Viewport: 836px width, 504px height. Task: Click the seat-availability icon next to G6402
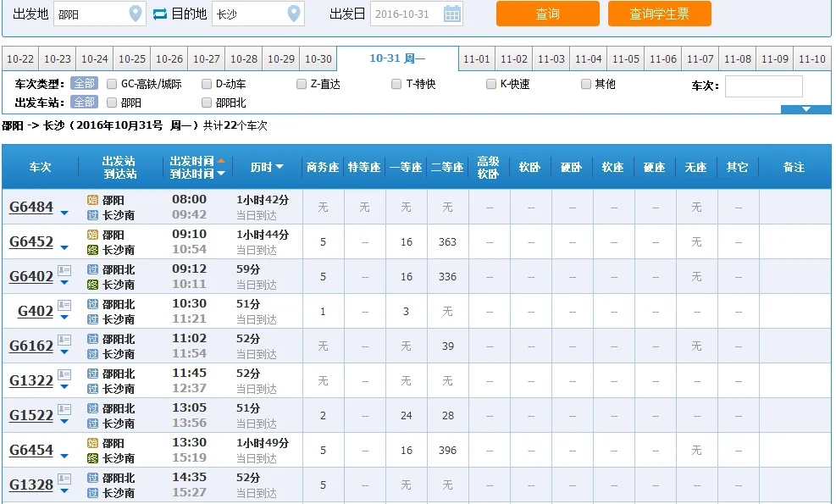tap(63, 270)
